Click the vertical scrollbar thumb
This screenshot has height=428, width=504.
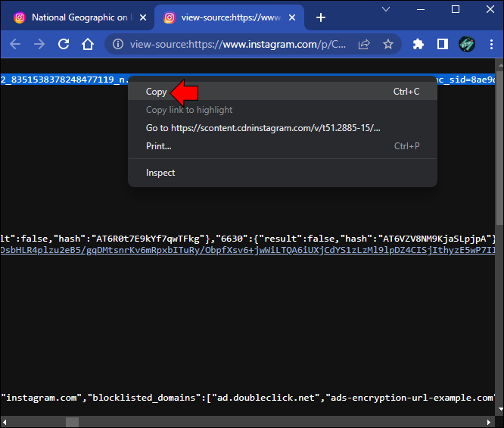click(499, 148)
